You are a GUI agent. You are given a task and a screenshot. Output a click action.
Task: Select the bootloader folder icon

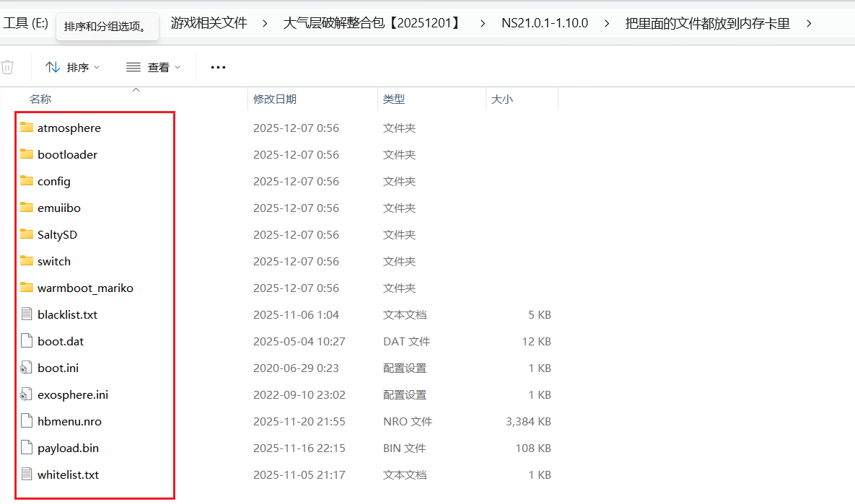(x=27, y=154)
